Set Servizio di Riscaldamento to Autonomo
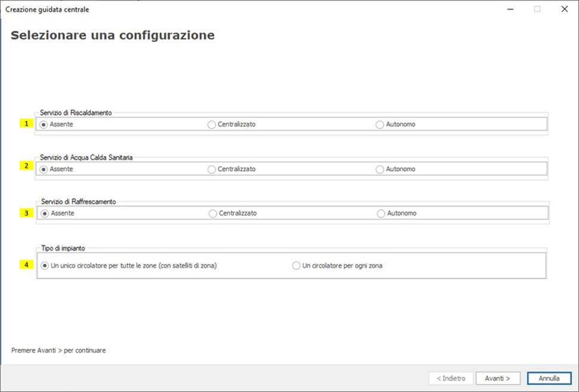Screen dimensions: 579x392 coord(380,125)
